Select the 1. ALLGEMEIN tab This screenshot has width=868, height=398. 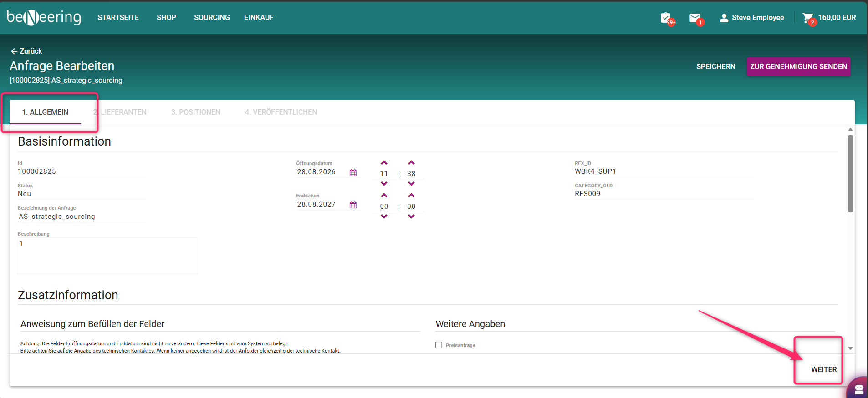(45, 112)
